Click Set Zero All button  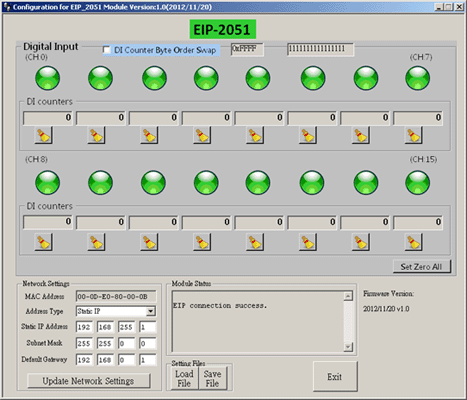(422, 267)
